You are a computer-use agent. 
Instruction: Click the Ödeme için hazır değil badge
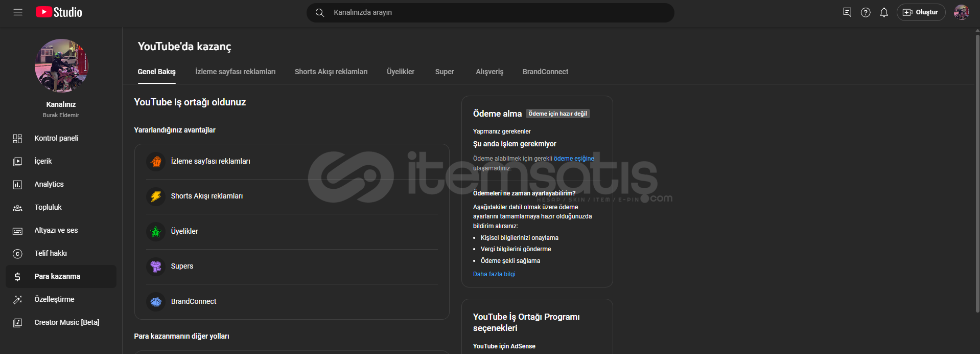558,114
